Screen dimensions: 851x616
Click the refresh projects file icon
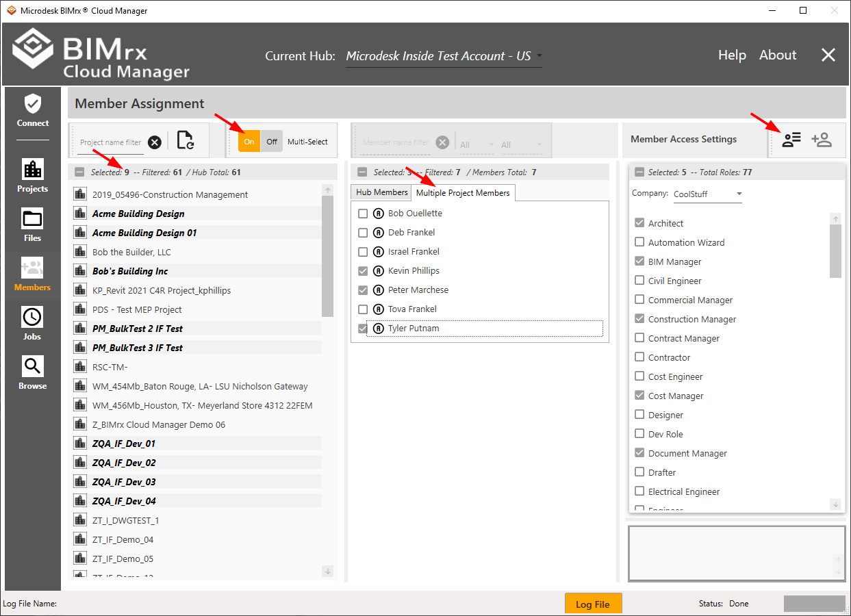(186, 140)
